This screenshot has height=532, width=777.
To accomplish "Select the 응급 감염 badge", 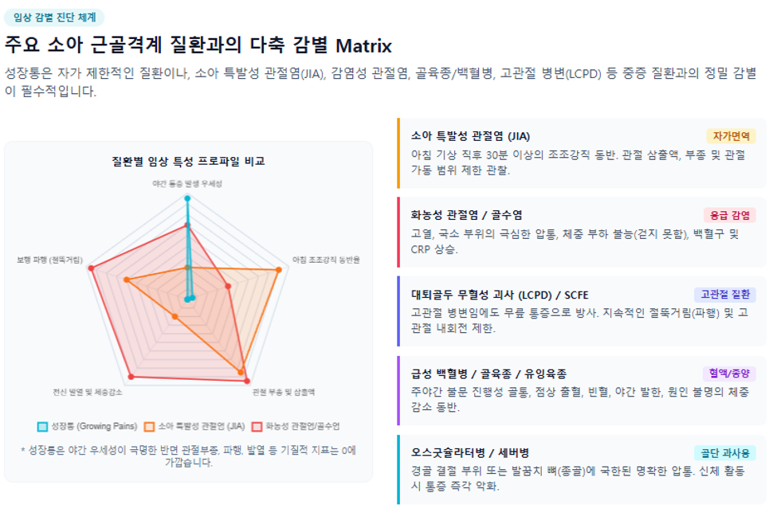I will pos(729,215).
